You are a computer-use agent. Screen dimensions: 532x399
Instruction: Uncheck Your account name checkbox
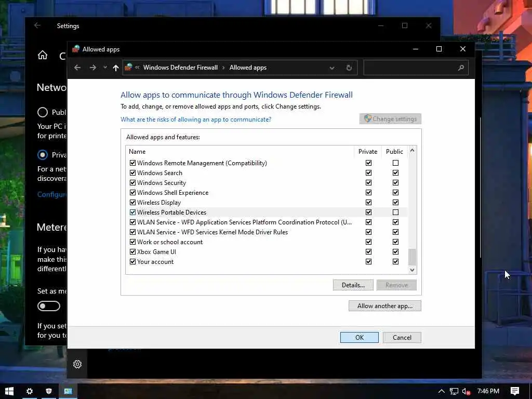tap(132, 262)
